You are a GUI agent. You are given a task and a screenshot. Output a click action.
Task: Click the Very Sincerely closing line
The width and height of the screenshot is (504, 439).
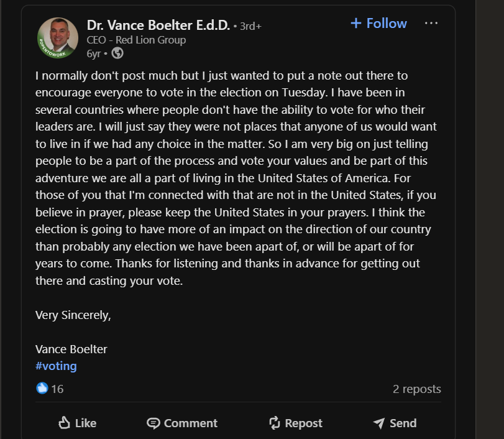(73, 315)
